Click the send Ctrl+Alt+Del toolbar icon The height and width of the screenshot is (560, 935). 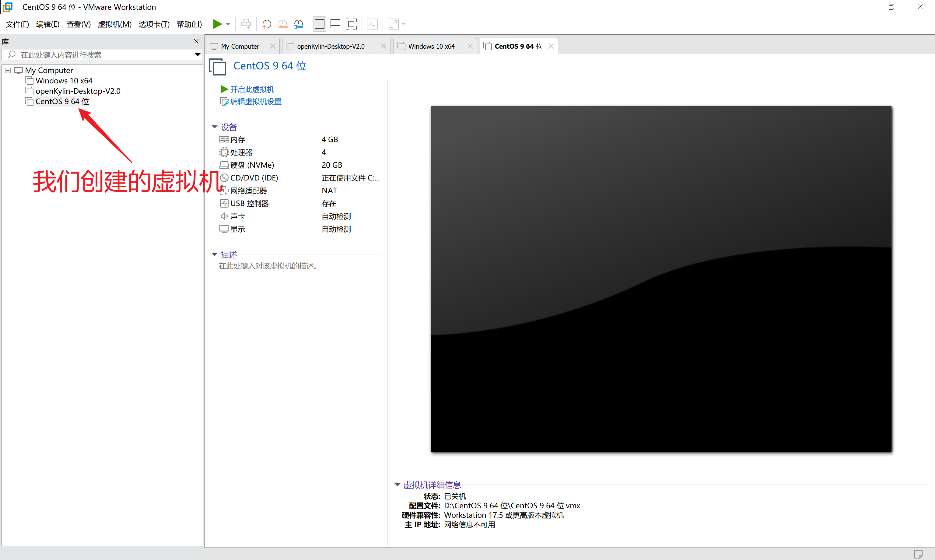click(x=246, y=24)
